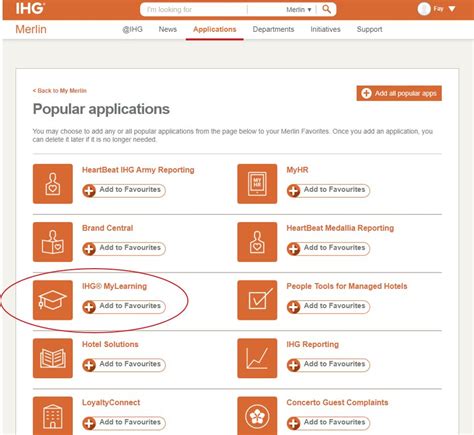Click the IHG logo in header
The image size is (474, 435).
point(30,8)
